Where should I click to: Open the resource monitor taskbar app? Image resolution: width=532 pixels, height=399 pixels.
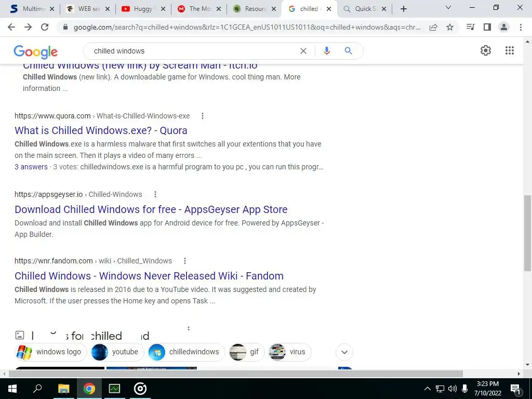(114, 389)
